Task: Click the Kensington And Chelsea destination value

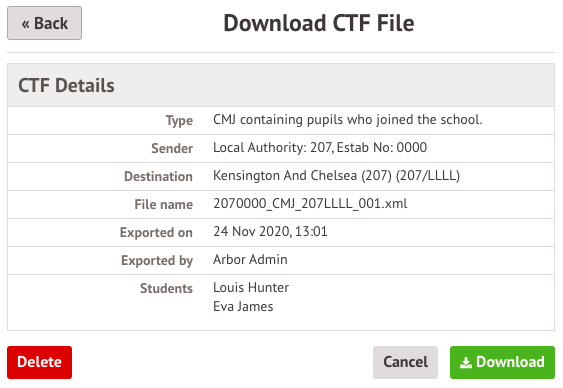Action: point(336,176)
